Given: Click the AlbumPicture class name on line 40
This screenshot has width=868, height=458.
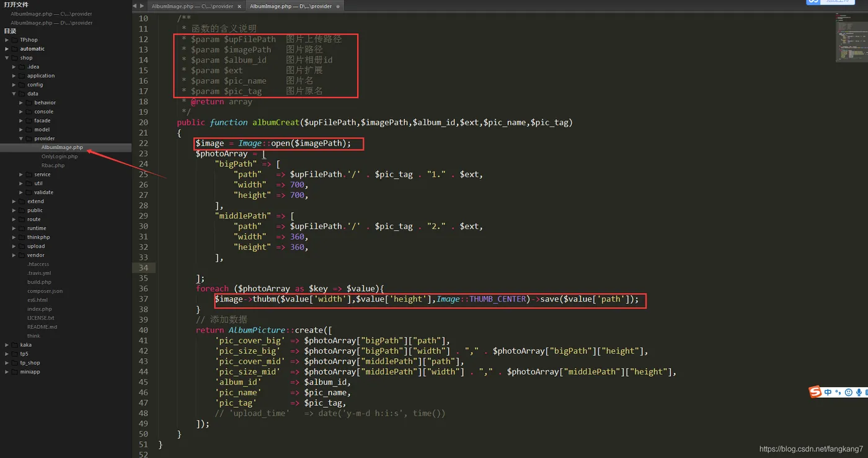Looking at the screenshot, I should click(255, 330).
